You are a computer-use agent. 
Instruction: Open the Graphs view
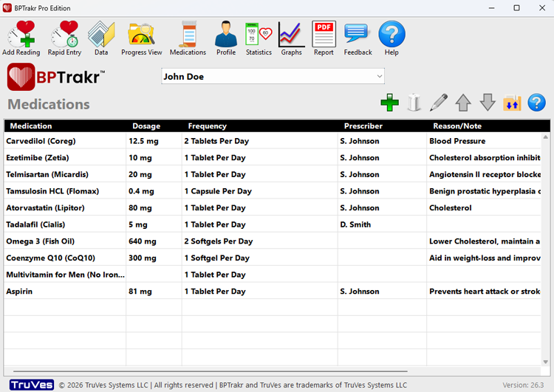point(292,38)
